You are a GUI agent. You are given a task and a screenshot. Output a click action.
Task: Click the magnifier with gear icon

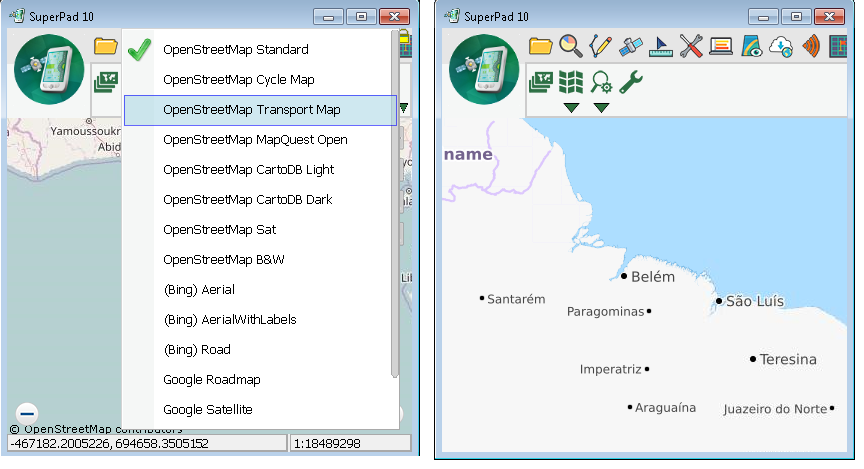click(601, 82)
